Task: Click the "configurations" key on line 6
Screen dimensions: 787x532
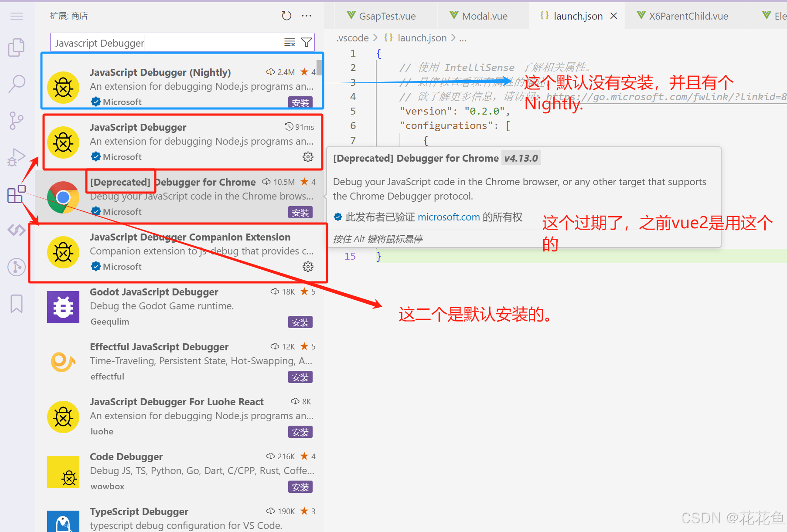Action: pyautogui.click(x=446, y=125)
